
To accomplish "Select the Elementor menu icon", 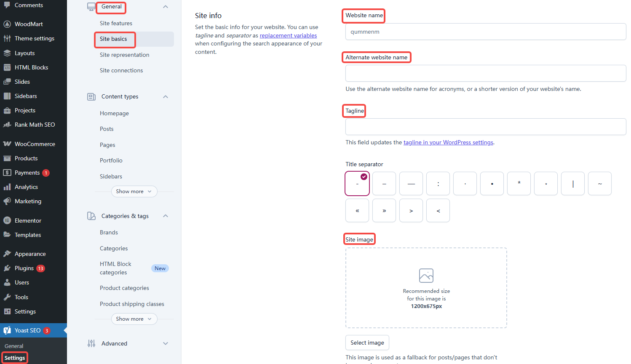I will (x=7, y=220).
